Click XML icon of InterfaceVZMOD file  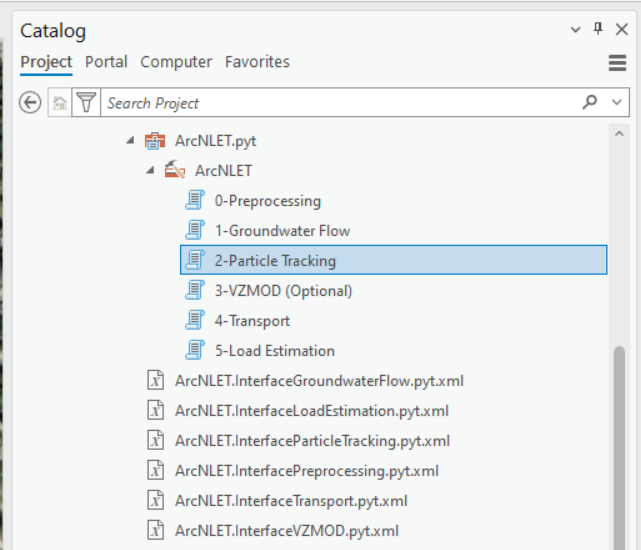[155, 530]
